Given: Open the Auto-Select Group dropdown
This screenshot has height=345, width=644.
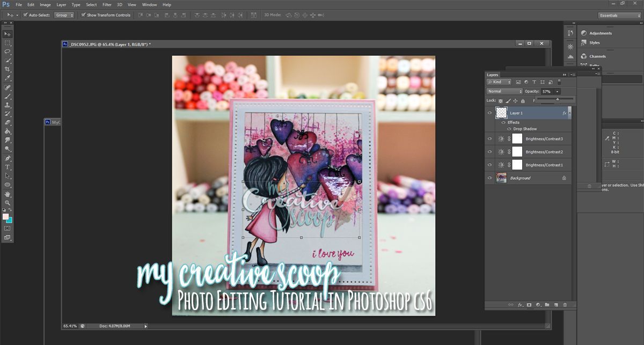Looking at the screenshot, I should tap(64, 15).
